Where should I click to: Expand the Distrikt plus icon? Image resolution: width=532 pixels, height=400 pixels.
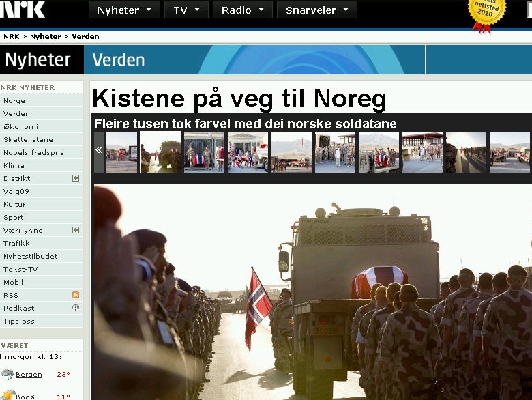[76, 178]
